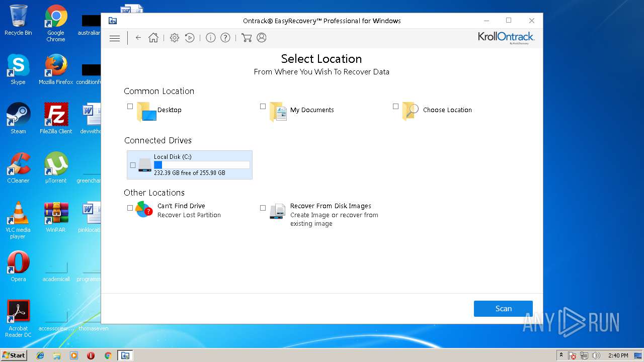Click 'Create Image or recover from existing image' text
Image resolution: width=644 pixels, height=362 pixels.
[334, 219]
